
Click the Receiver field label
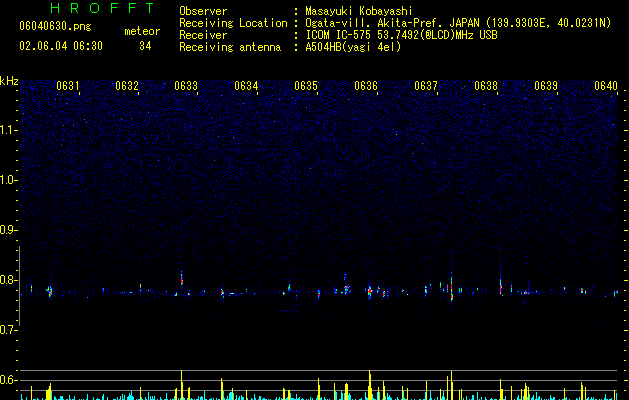click(x=203, y=35)
